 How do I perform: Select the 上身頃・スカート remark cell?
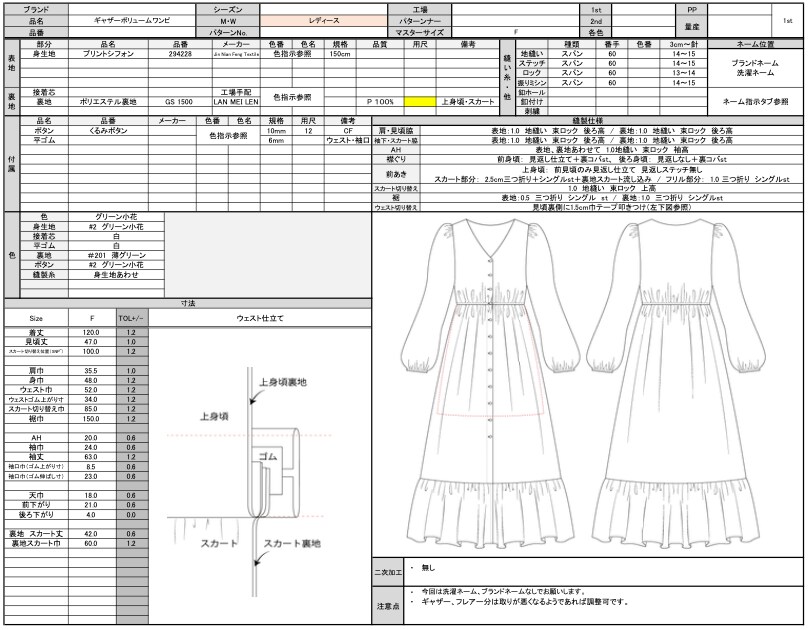(x=468, y=102)
